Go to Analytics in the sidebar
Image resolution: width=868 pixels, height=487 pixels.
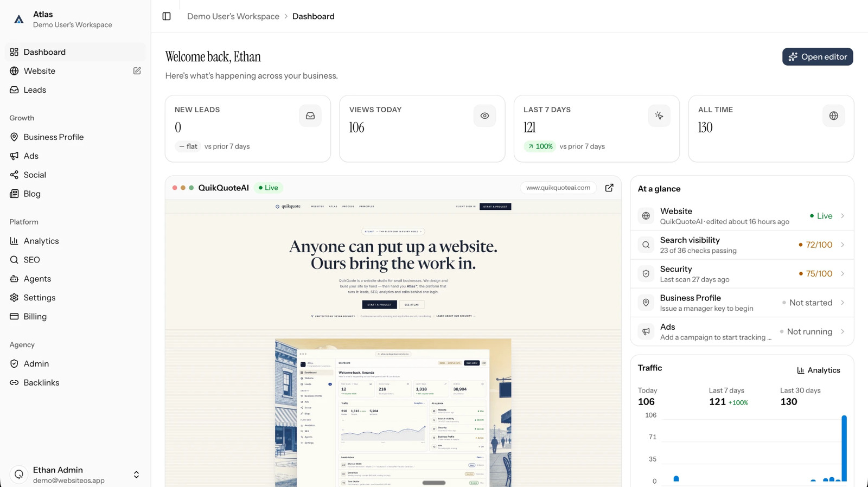(x=75, y=241)
